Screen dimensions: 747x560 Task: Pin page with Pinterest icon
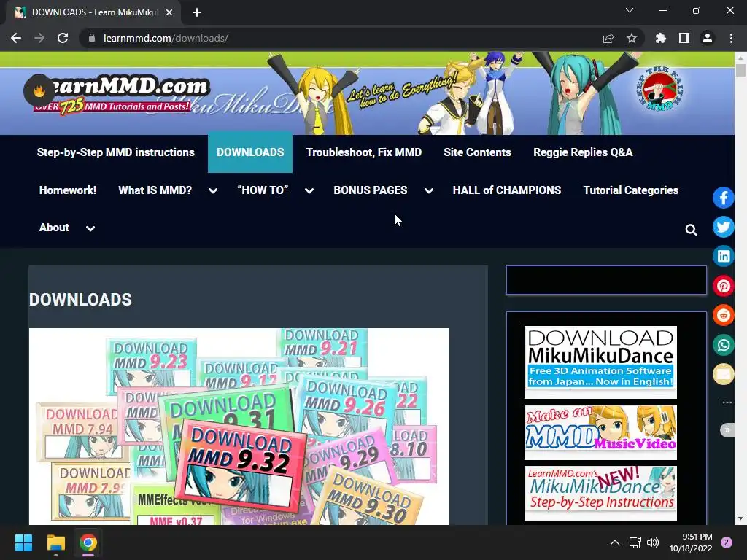(x=723, y=286)
